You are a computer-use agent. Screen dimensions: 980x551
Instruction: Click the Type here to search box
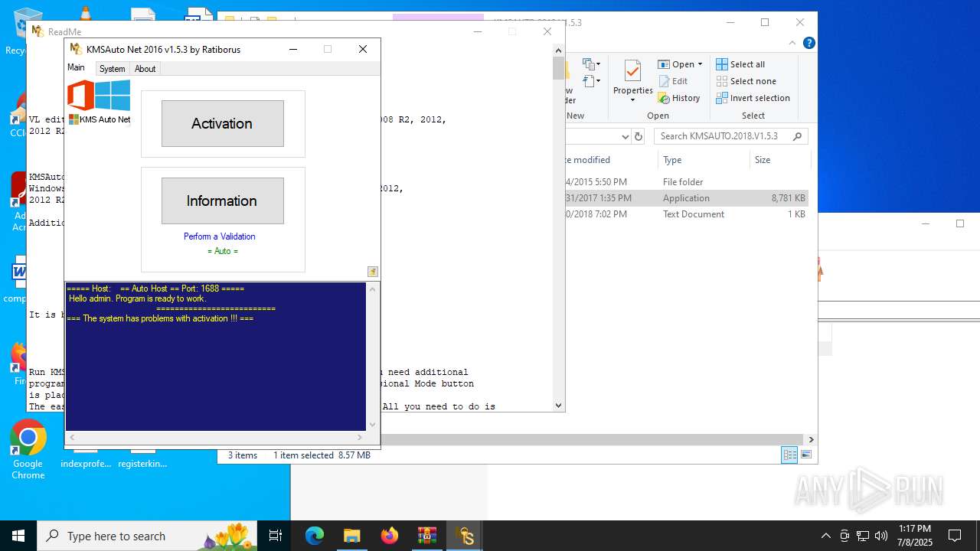(x=148, y=536)
